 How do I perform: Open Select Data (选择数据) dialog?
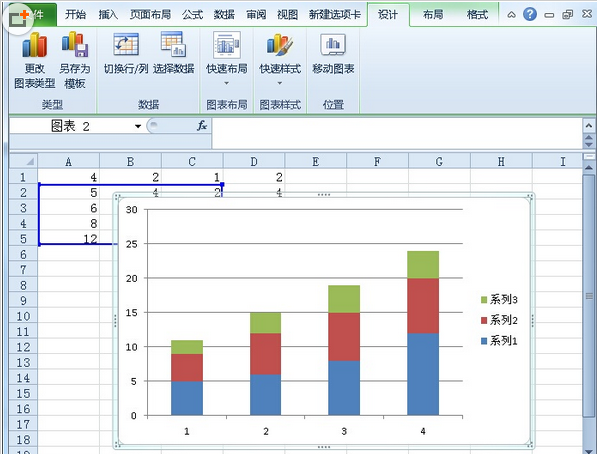174,53
